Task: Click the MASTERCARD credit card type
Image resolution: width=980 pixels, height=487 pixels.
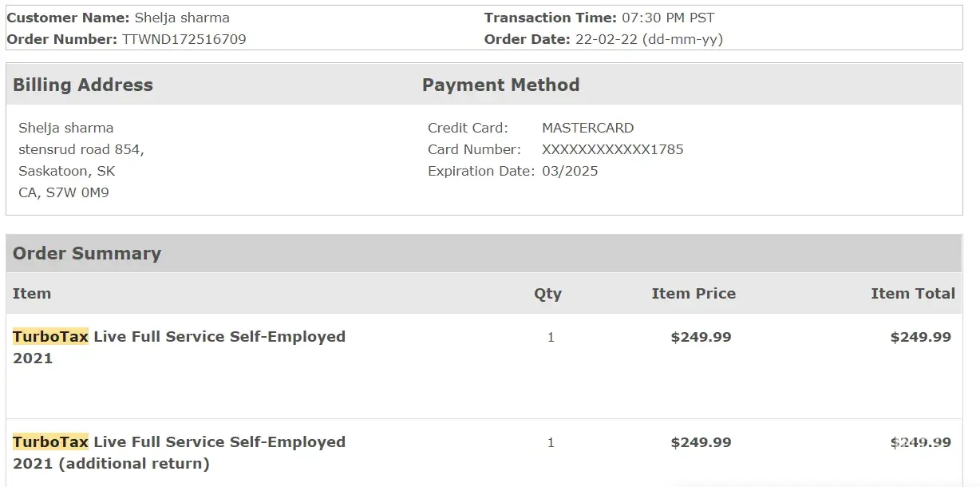Action: 587,128
